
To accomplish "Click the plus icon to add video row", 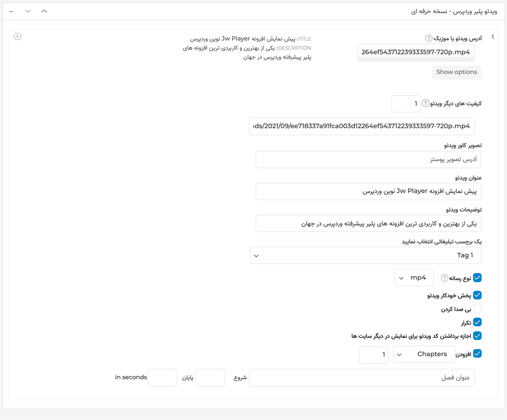I will pos(17,36).
